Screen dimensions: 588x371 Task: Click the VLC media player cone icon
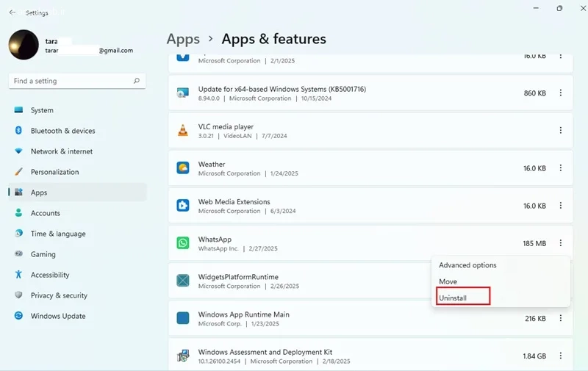(182, 131)
